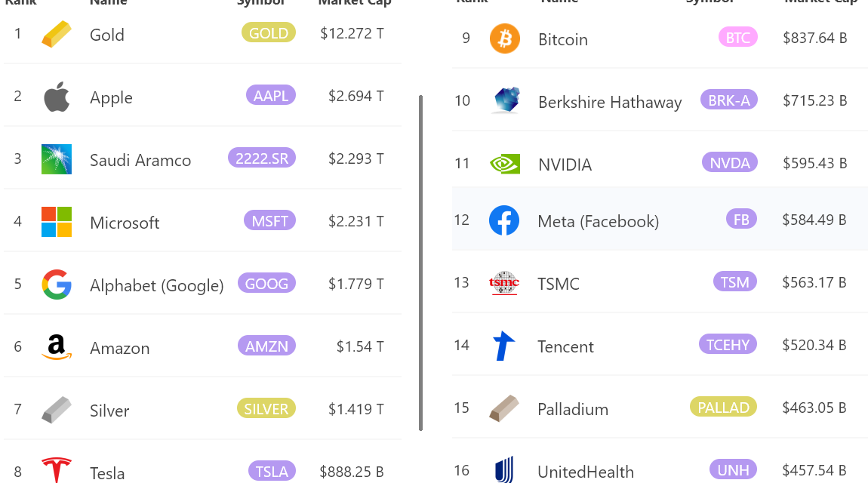Open the Berkshire Hathaway entry

coord(609,101)
